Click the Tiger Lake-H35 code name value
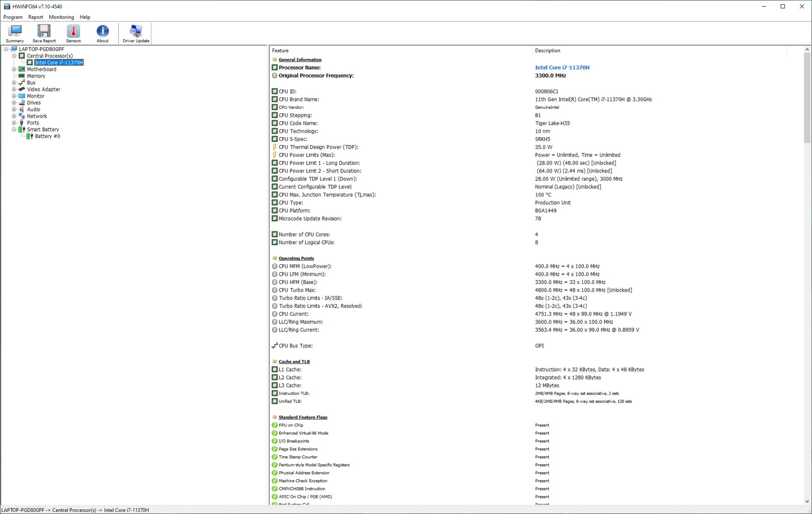Image resolution: width=812 pixels, height=514 pixels. pyautogui.click(x=552, y=123)
